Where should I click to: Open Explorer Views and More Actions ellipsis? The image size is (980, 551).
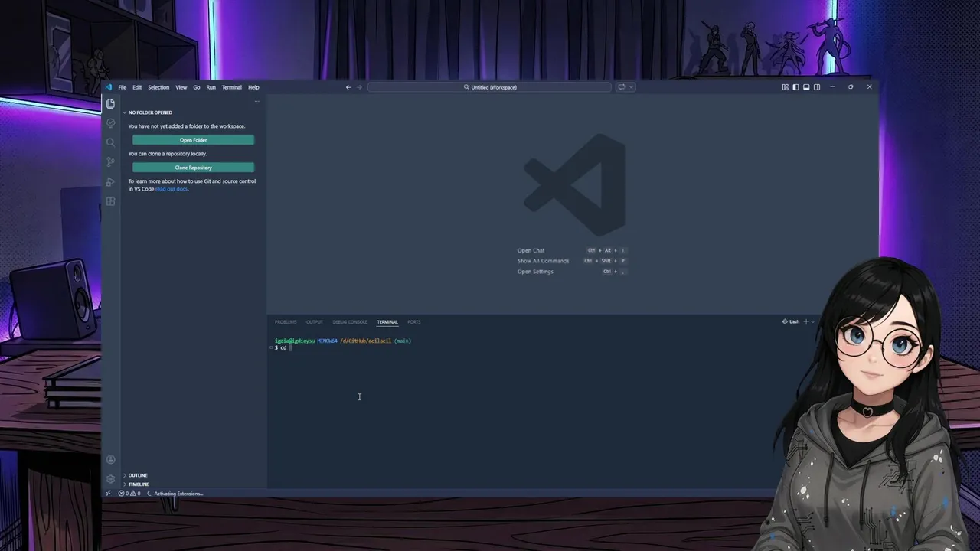256,101
